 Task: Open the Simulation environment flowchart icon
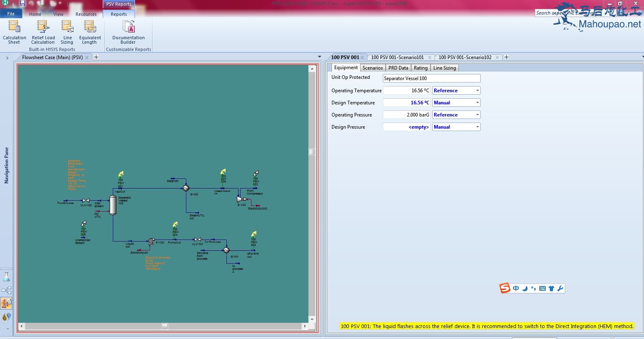point(6,290)
